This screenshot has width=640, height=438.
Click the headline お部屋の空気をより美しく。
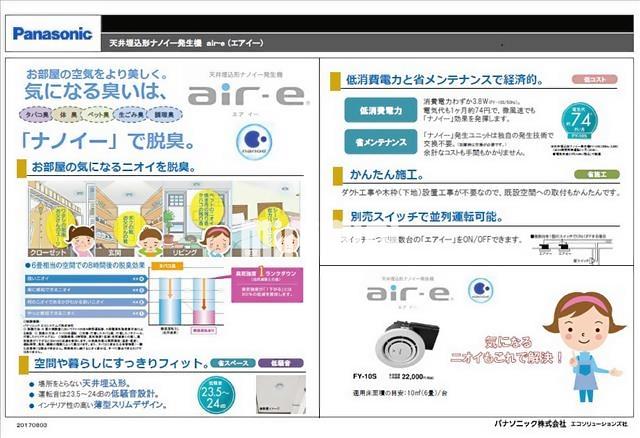(x=97, y=74)
